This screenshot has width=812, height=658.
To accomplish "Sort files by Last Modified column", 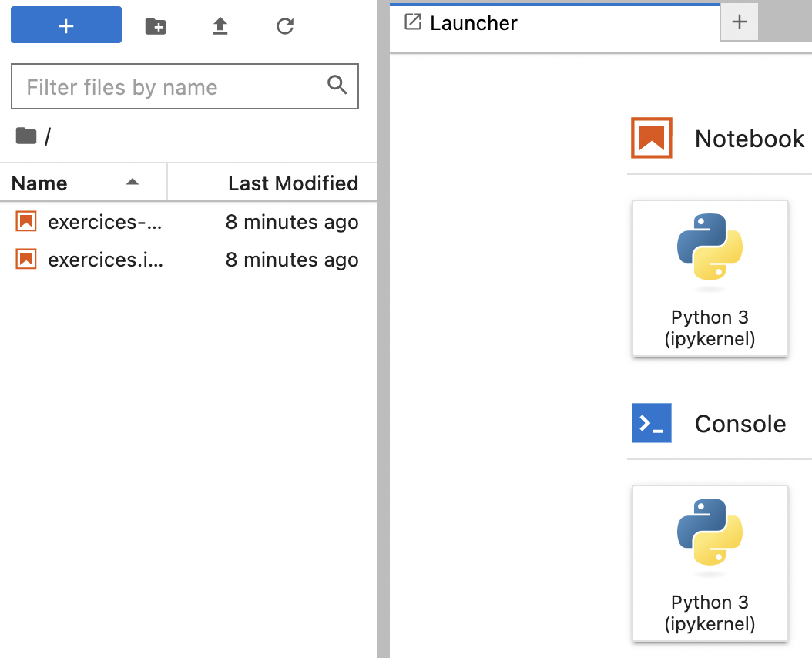I will click(293, 183).
